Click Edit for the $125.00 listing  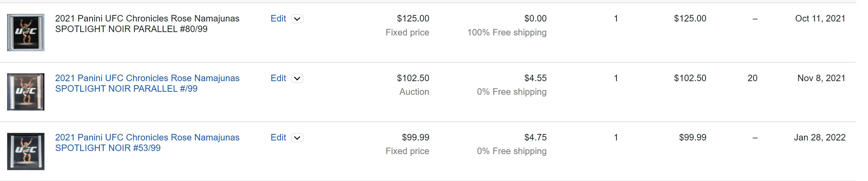click(x=278, y=19)
